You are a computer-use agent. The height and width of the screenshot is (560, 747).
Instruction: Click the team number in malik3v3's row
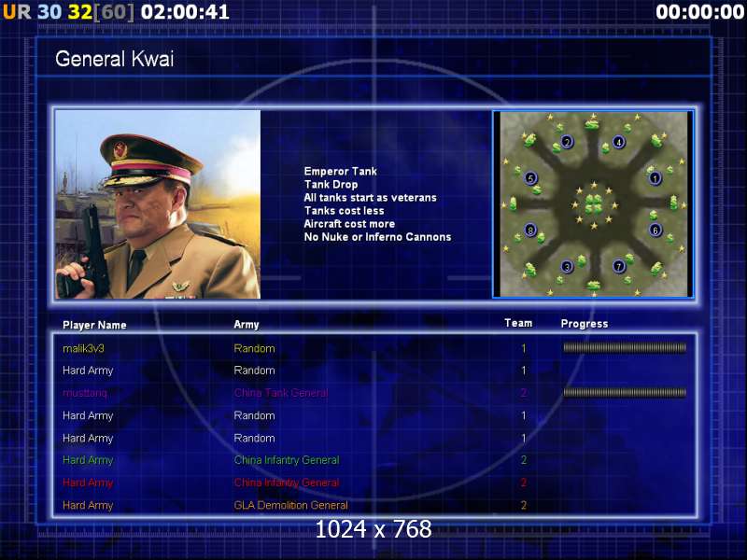(524, 348)
